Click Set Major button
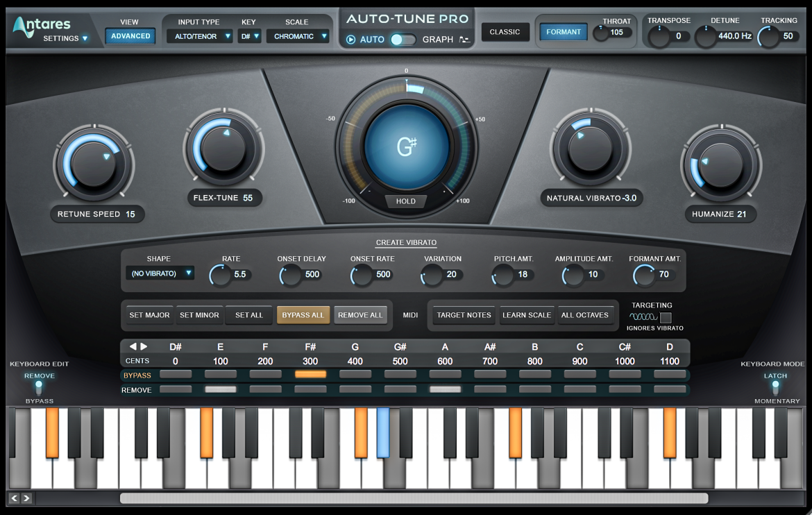This screenshot has height=515, width=812. point(150,315)
